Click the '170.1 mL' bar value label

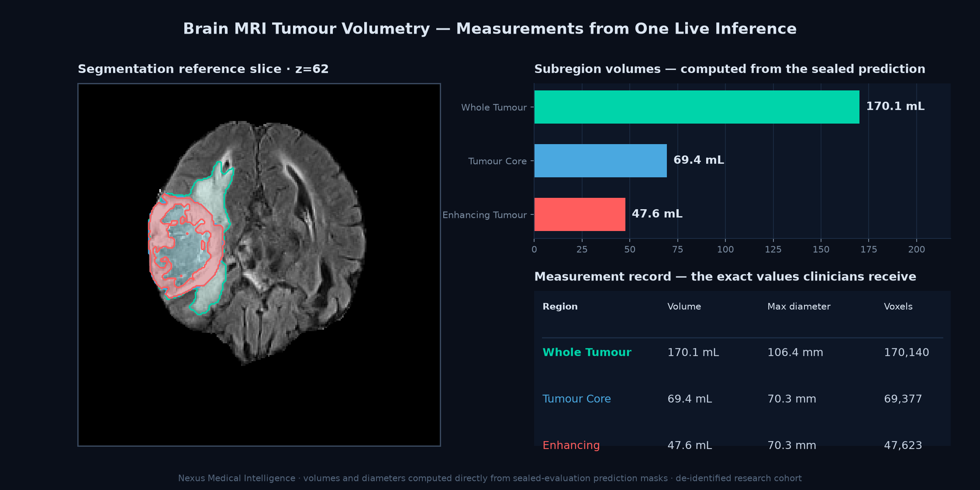point(895,107)
